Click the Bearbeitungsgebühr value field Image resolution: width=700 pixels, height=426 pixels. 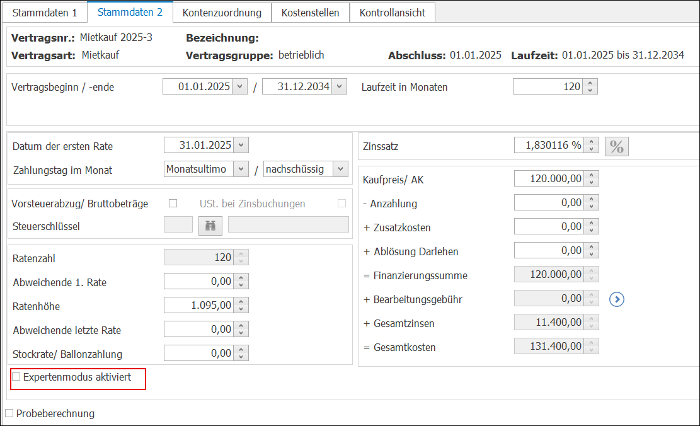(x=549, y=298)
